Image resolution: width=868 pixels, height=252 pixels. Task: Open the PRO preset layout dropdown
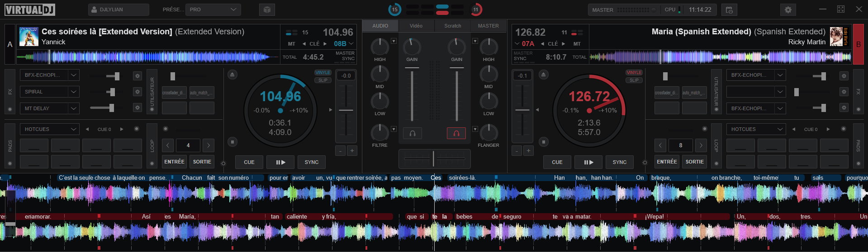[x=213, y=9]
